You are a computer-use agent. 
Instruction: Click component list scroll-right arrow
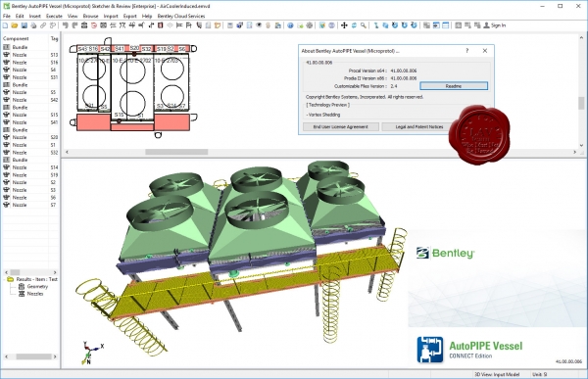(x=55, y=272)
